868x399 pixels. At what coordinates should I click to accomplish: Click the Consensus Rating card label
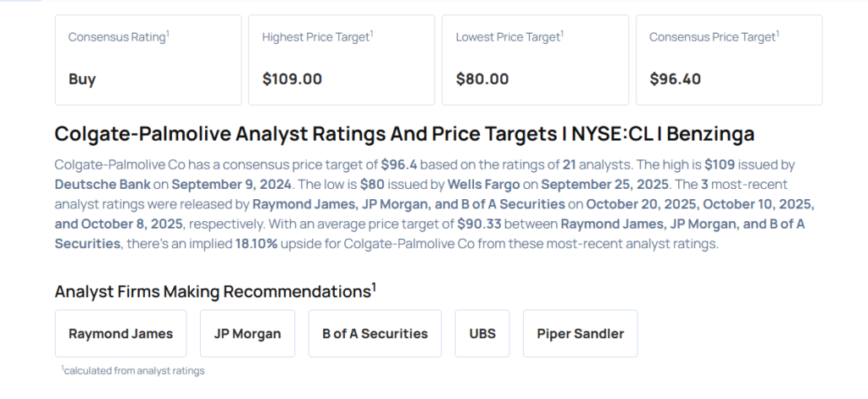[118, 37]
